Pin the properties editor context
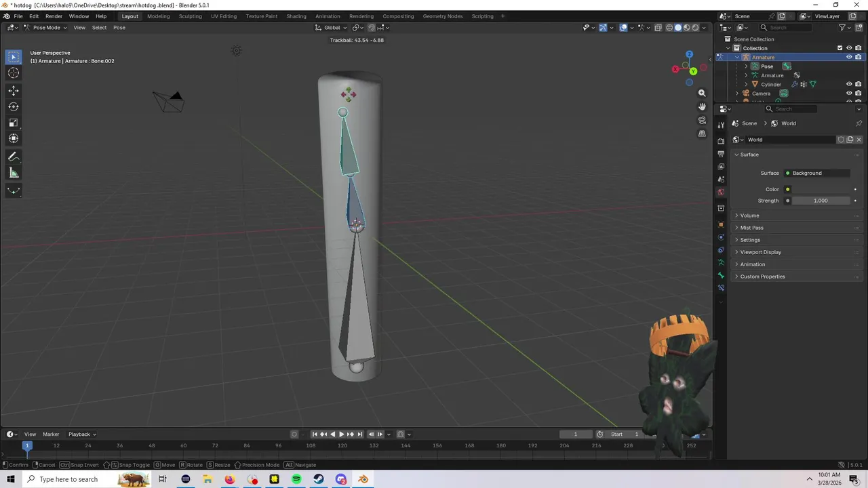Image resolution: width=868 pixels, height=488 pixels. click(859, 123)
